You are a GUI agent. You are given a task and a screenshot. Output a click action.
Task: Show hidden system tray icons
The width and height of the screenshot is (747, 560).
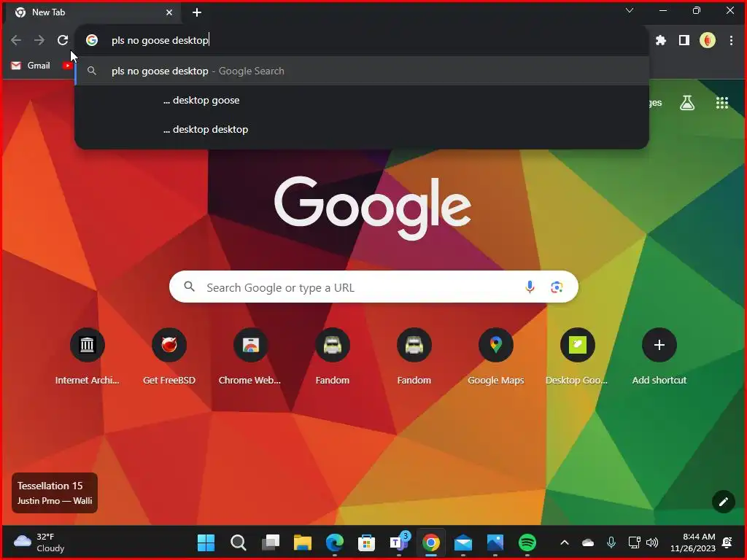(565, 542)
